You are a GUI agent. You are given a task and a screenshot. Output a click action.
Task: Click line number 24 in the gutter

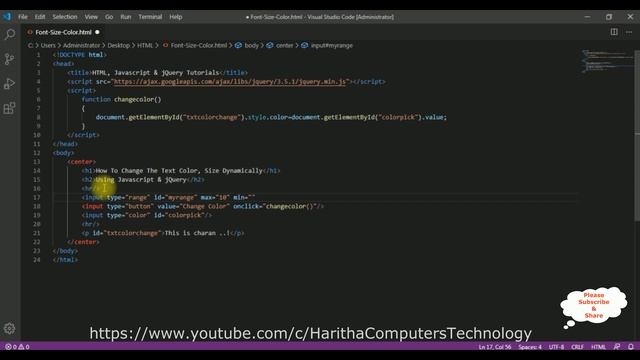tap(37, 260)
